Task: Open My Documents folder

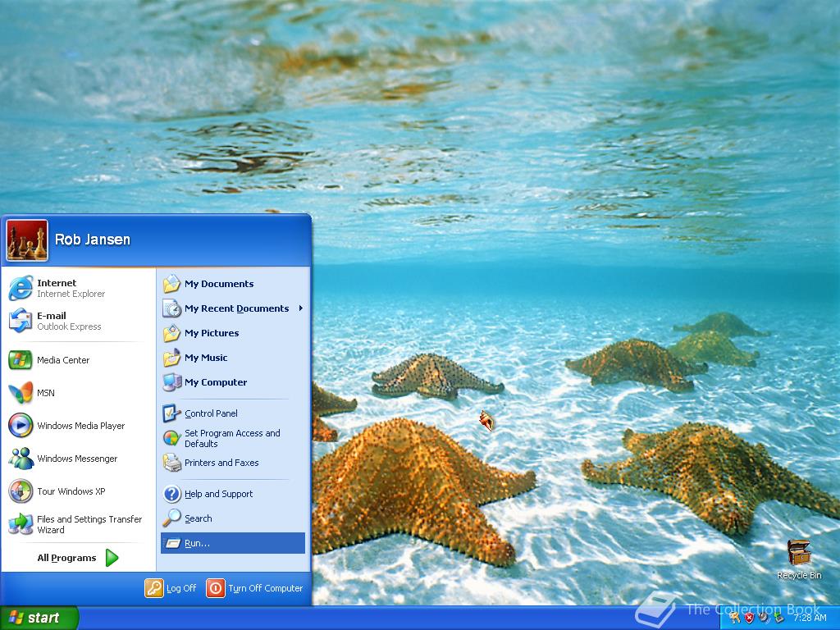Action: [x=233, y=284]
